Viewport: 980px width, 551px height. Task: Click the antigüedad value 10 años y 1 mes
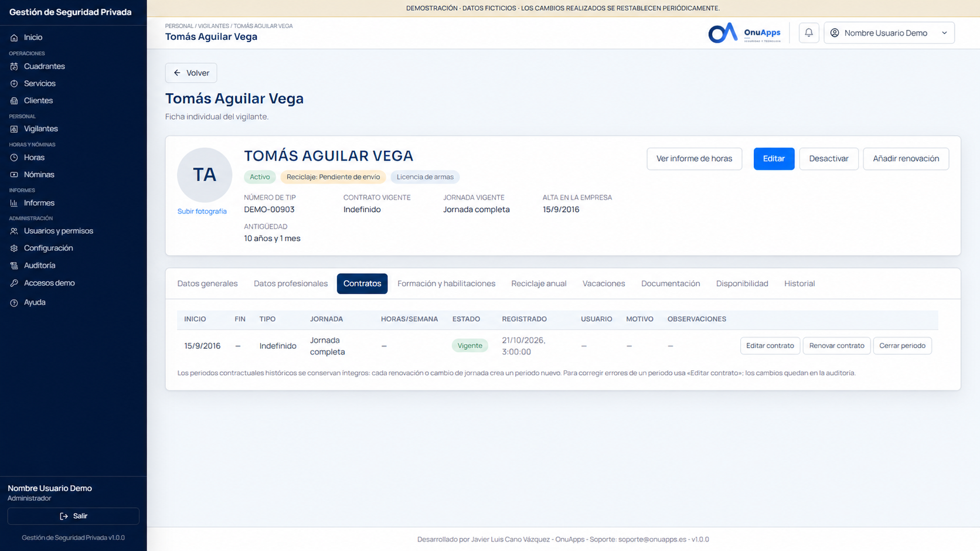[272, 239]
